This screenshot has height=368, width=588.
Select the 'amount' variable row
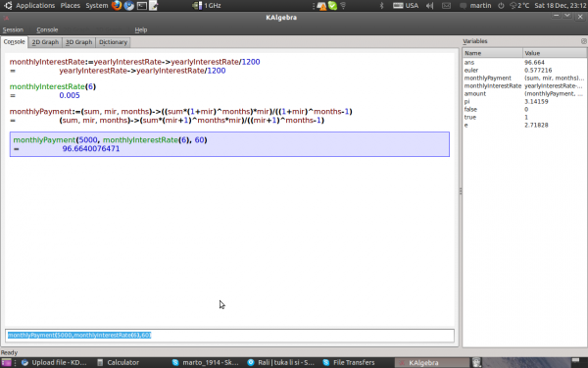[524, 94]
